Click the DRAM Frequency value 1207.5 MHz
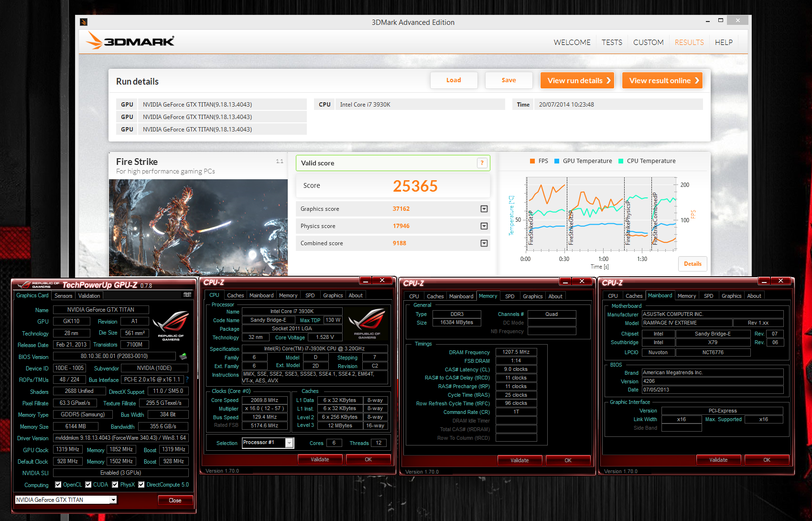Viewport: 812px width, 521px height. 516,352
